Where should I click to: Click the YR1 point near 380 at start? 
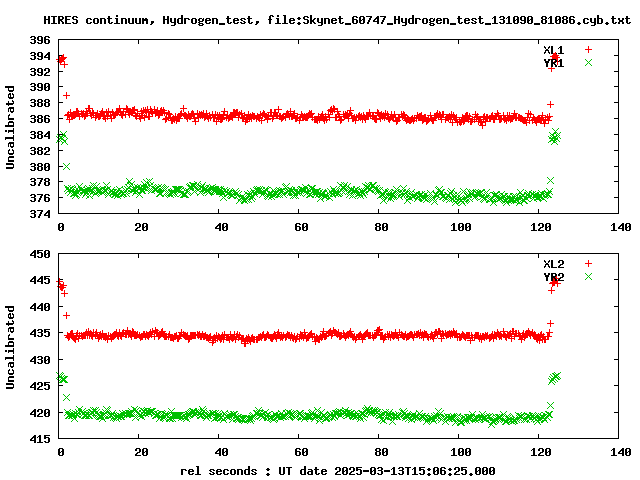[x=67, y=167]
